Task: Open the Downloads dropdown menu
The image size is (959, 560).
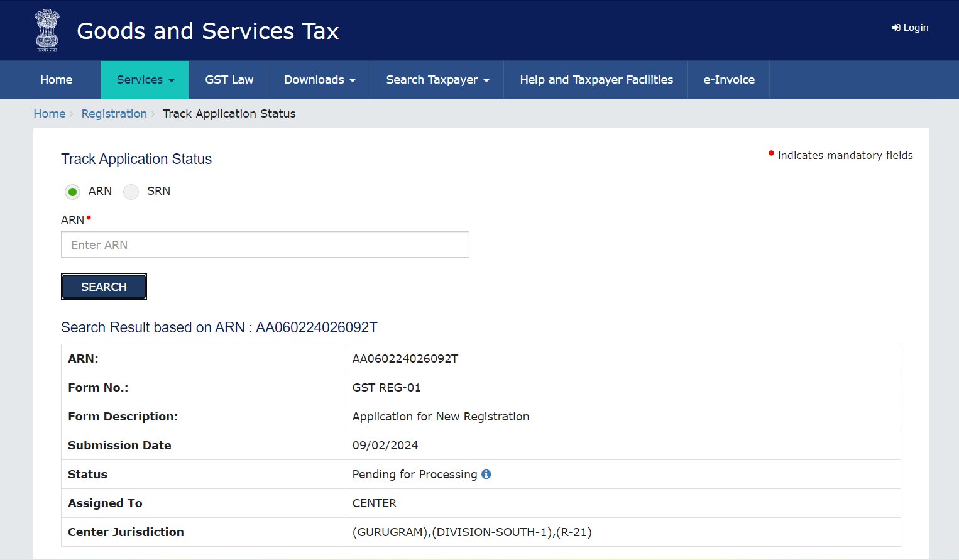Action: [319, 80]
